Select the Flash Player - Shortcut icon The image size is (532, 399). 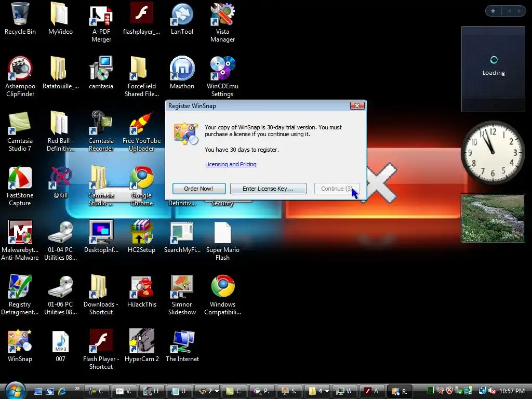point(101,341)
